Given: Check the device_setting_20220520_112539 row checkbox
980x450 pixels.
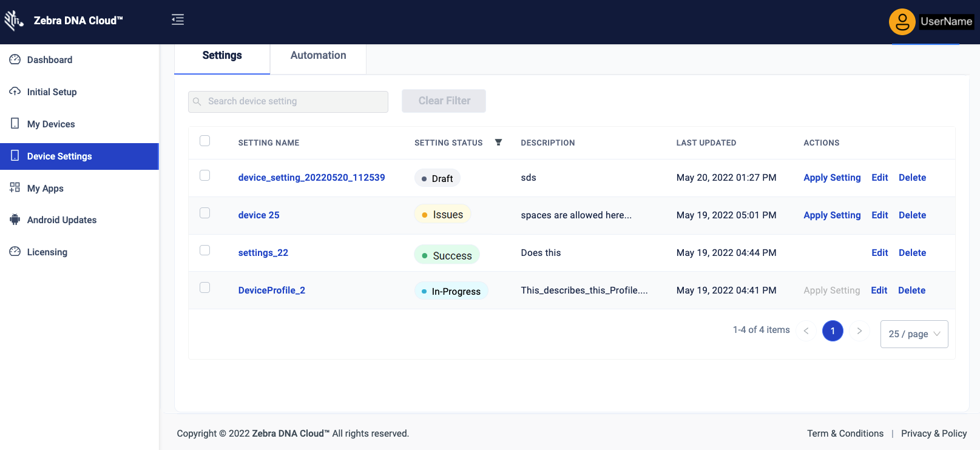Looking at the screenshot, I should point(205,175).
